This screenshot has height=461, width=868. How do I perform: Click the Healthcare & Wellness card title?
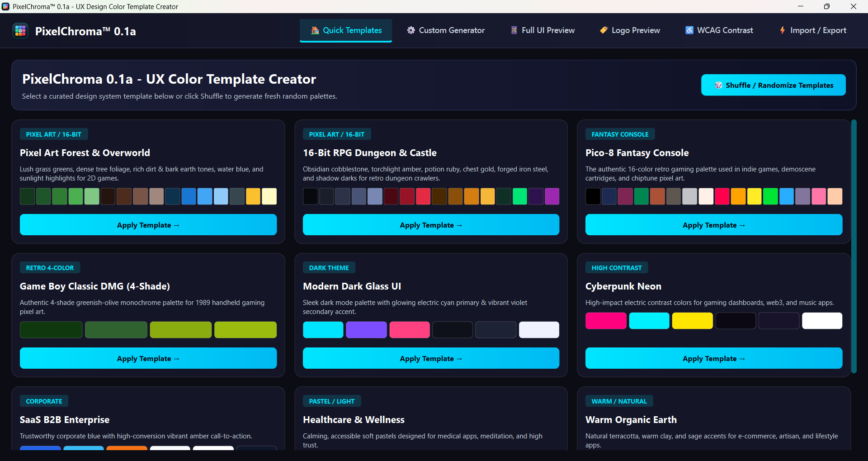(x=354, y=420)
